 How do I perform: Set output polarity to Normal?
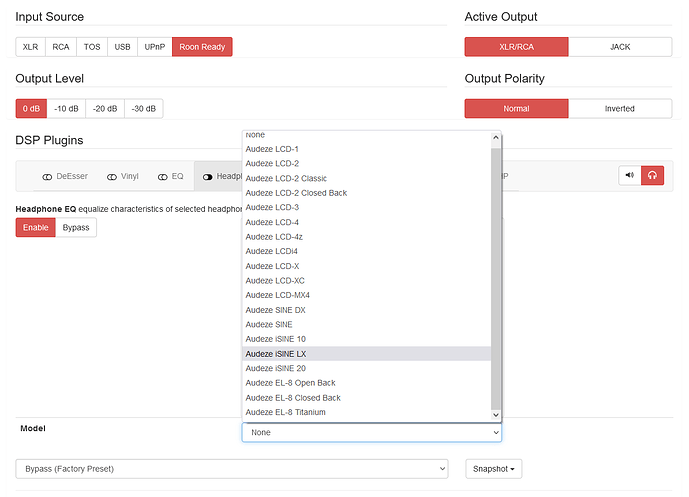point(516,109)
